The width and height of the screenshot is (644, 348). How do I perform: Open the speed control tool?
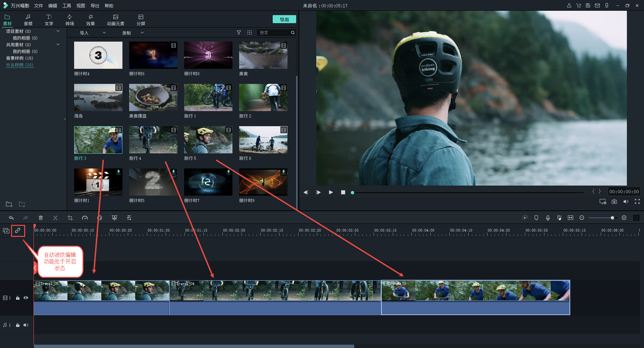pyautogui.click(x=85, y=218)
